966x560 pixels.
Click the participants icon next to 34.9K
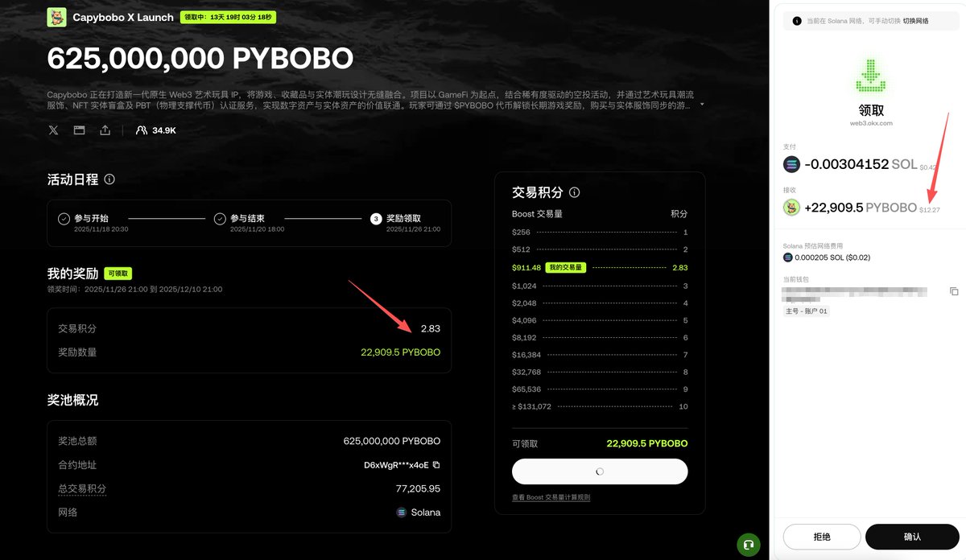[142, 130]
